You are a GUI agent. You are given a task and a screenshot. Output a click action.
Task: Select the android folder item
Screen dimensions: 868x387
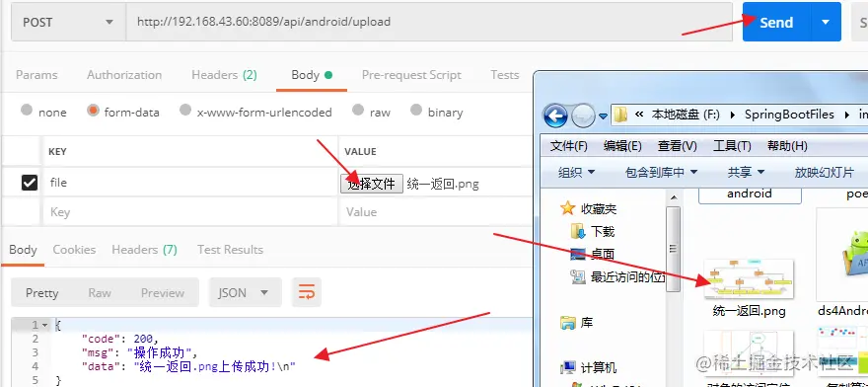(750, 194)
